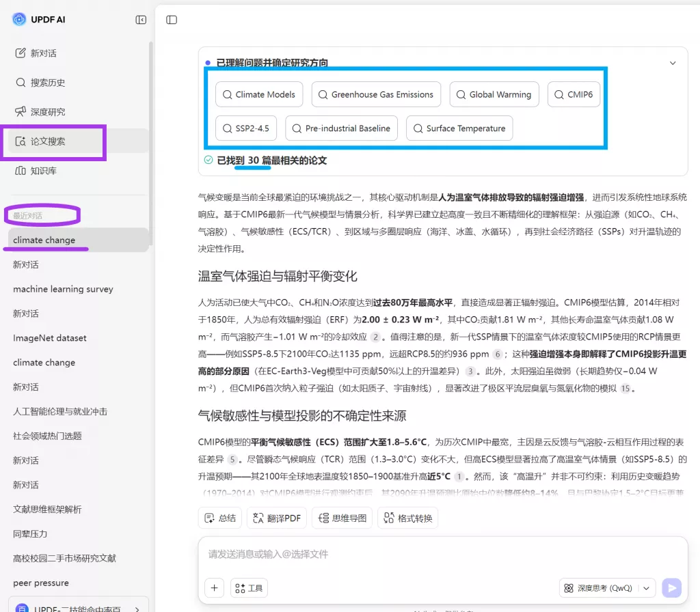The image size is (700, 612).
Task: Click the 总结 summarize action
Action: point(219,518)
